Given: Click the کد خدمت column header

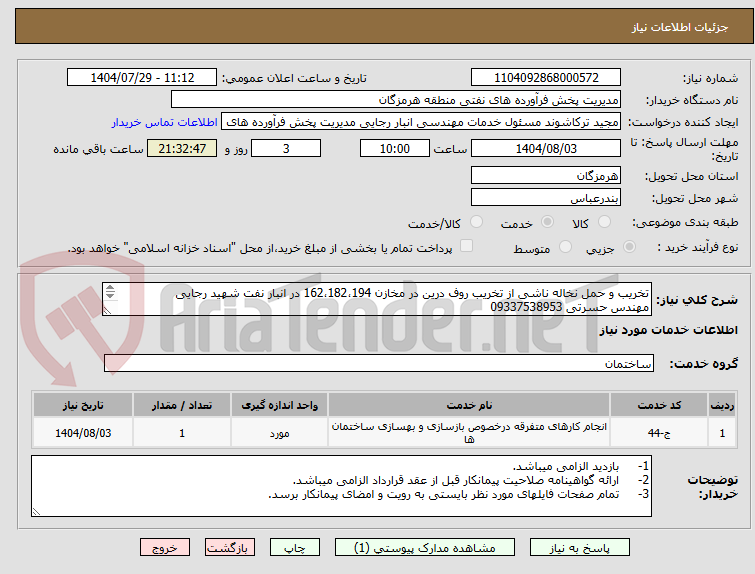Looking at the screenshot, I should click(659, 405).
